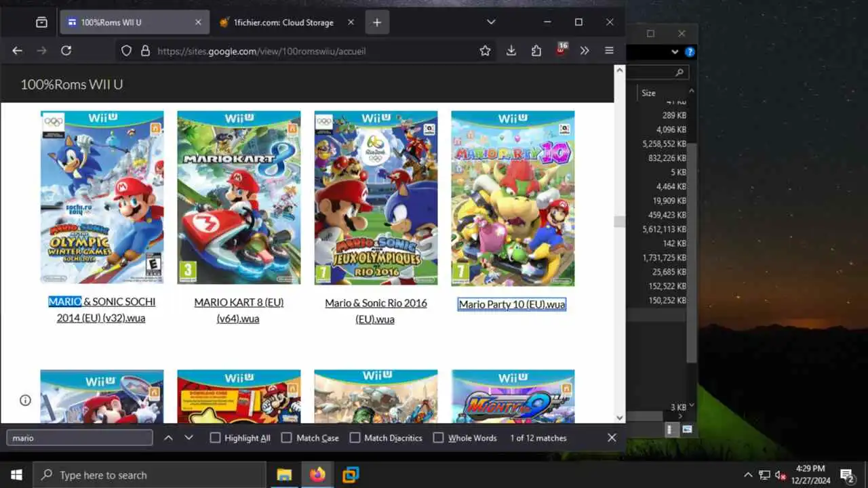
Task: Click Explorer search magnifier icon
Action: point(679,72)
